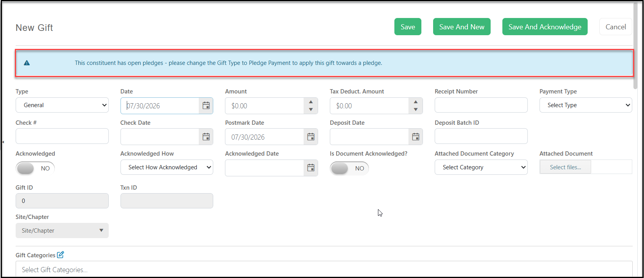The height and width of the screenshot is (278, 644).
Task: Cancel the new gift form
Action: 615,27
